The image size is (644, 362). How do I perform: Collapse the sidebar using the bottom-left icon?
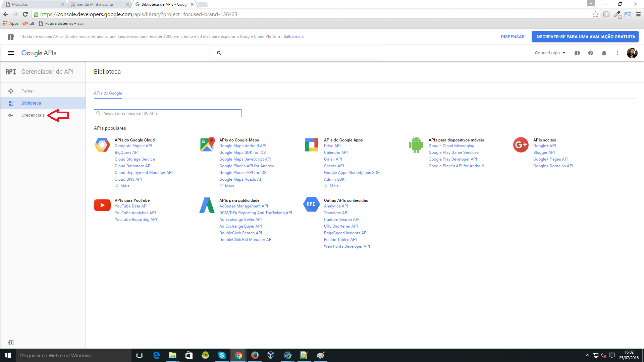[x=11, y=343]
